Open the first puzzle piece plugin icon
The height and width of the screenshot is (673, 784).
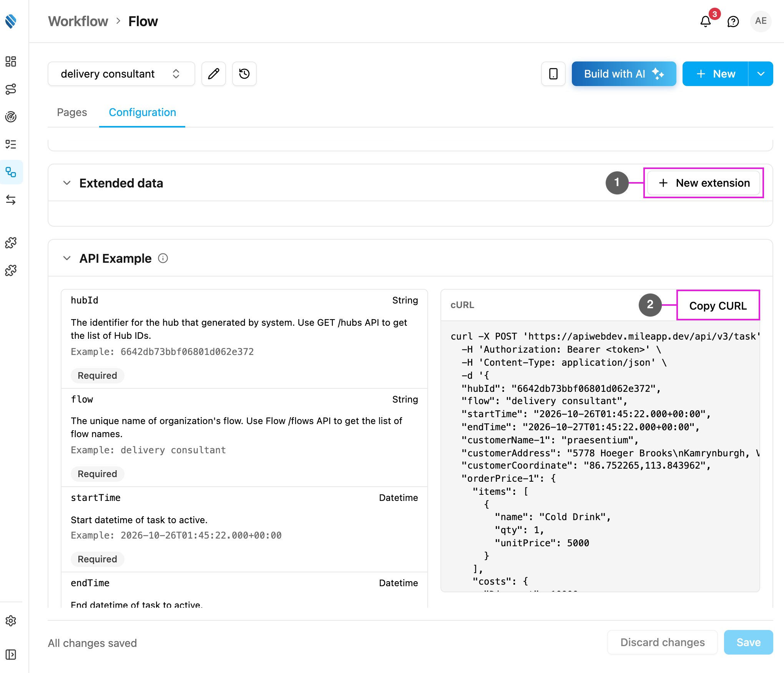click(11, 243)
